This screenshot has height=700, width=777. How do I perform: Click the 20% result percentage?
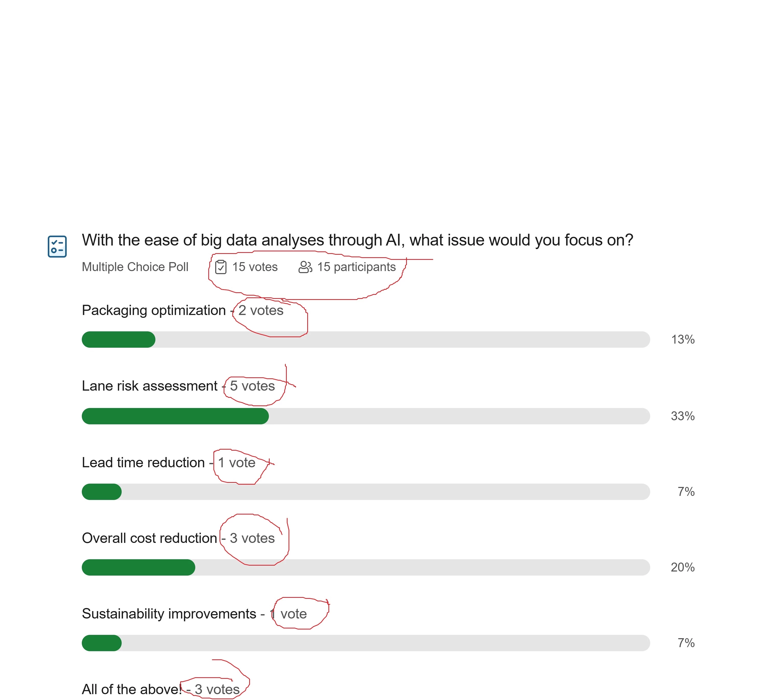click(x=683, y=567)
